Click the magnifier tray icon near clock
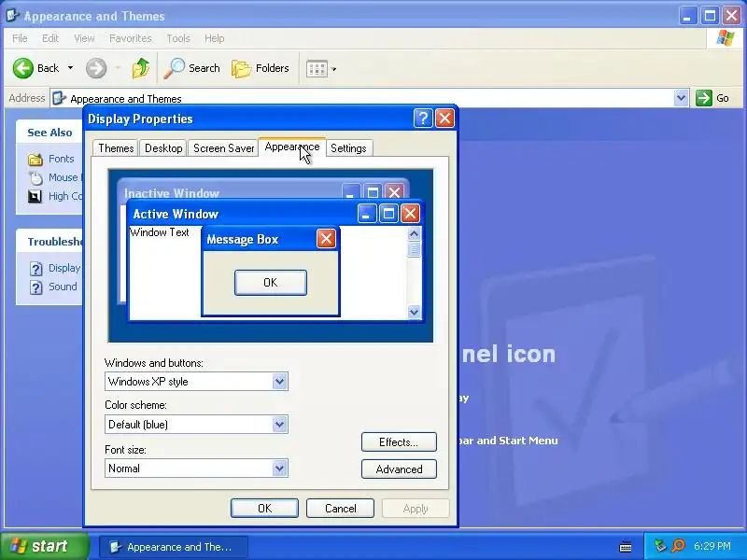 (x=678, y=546)
